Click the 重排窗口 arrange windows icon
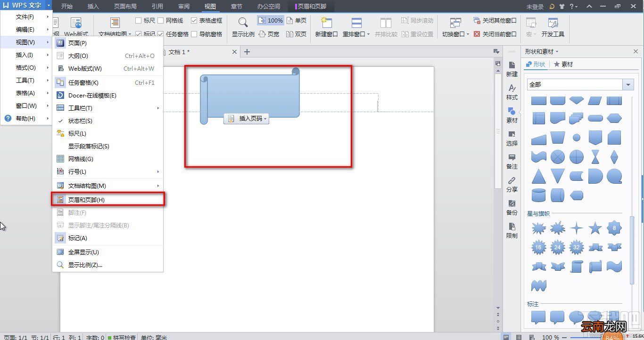The width and height of the screenshot is (644, 340). pos(356,23)
